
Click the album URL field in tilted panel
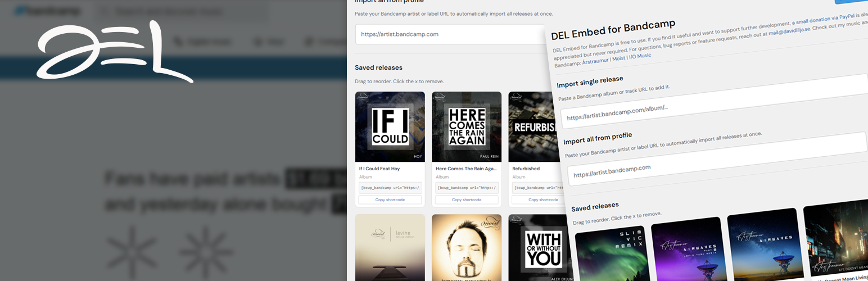(x=715, y=101)
